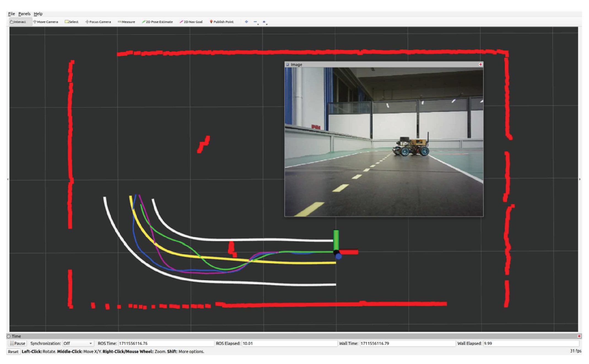
Task: Click the camera image in Image panel
Action: 384,142
